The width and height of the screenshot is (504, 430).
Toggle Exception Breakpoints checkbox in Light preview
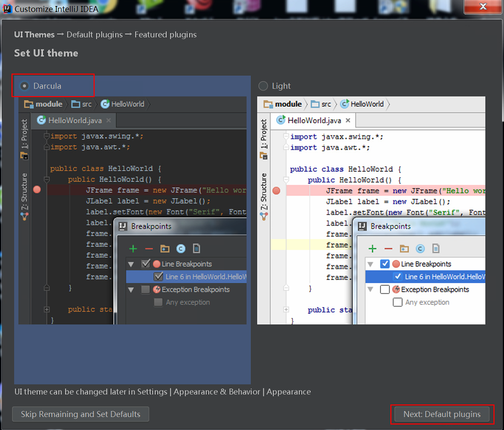(385, 289)
